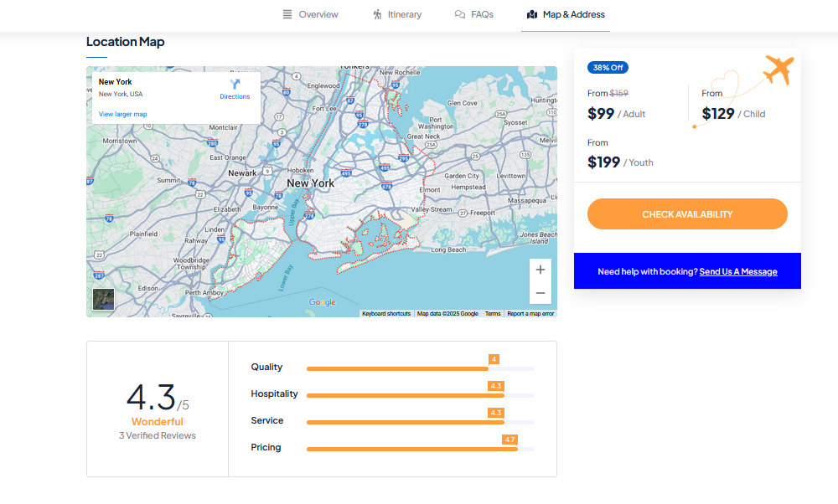
Task: Click the Location Map heading
Action: pyautogui.click(x=126, y=42)
